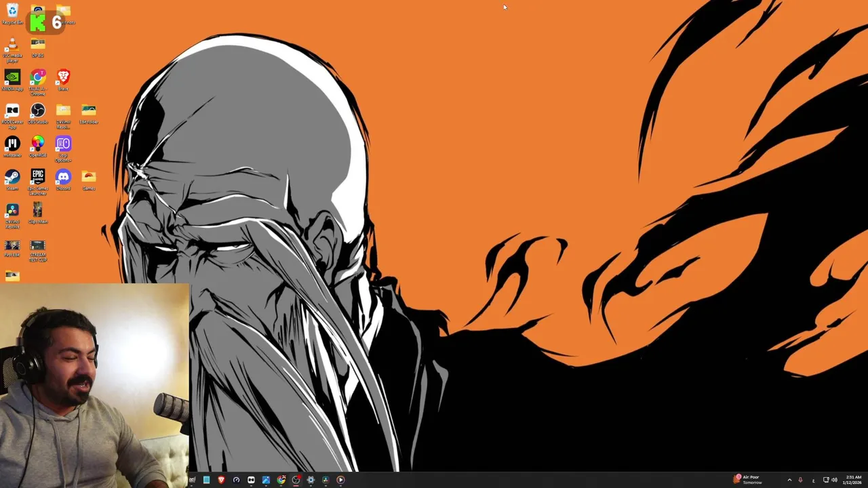Screen dimensions: 868x488
Task: Expand the hidden system tray icons
Action: tap(789, 480)
